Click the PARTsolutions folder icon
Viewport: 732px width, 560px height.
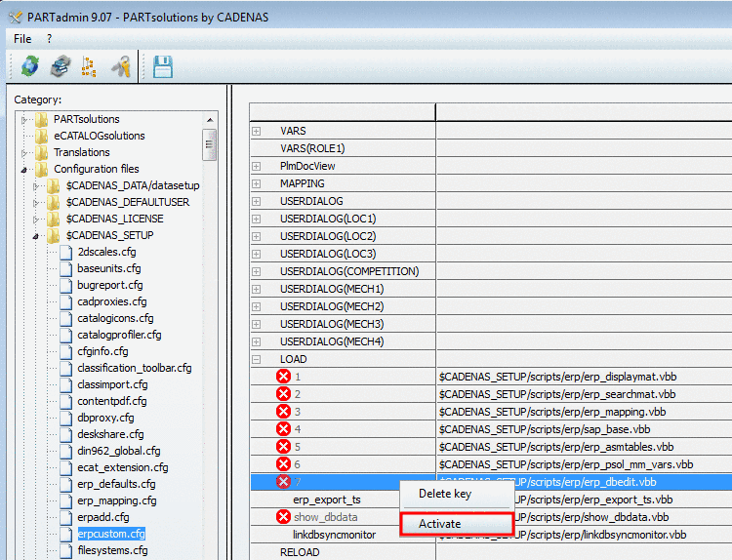(x=42, y=119)
